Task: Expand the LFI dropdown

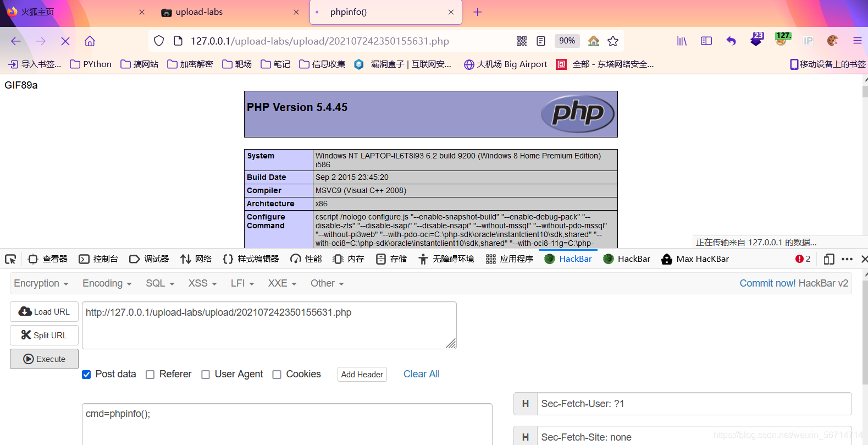Action: click(x=242, y=283)
